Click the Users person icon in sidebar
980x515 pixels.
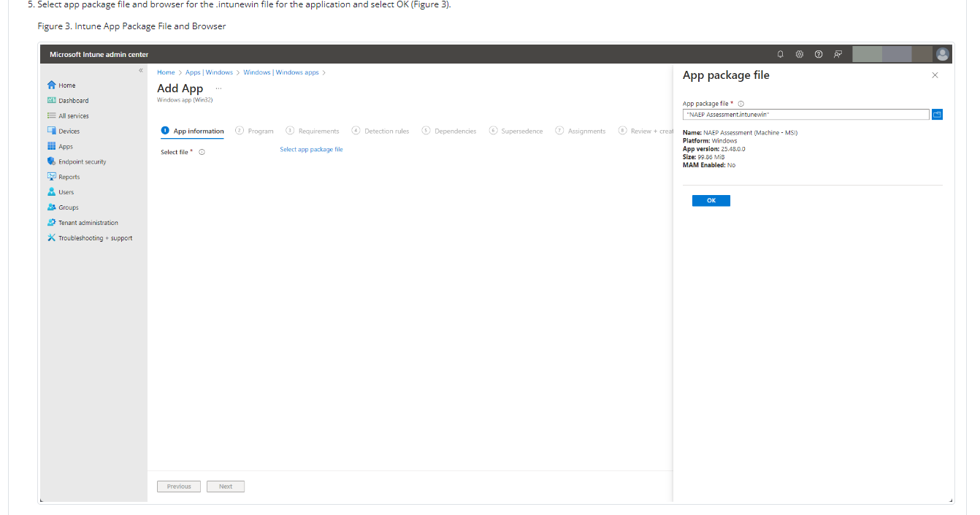pyautogui.click(x=52, y=192)
